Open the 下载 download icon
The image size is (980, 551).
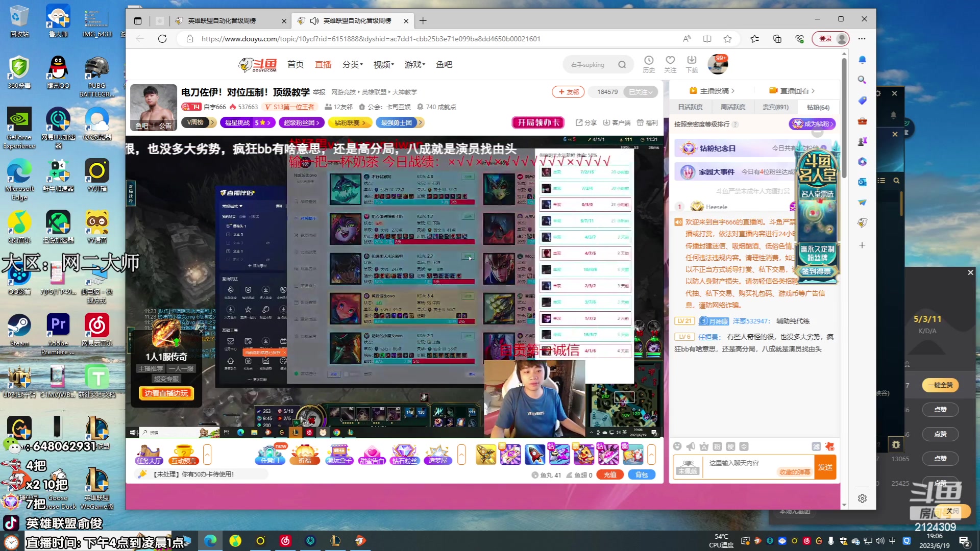pyautogui.click(x=692, y=64)
